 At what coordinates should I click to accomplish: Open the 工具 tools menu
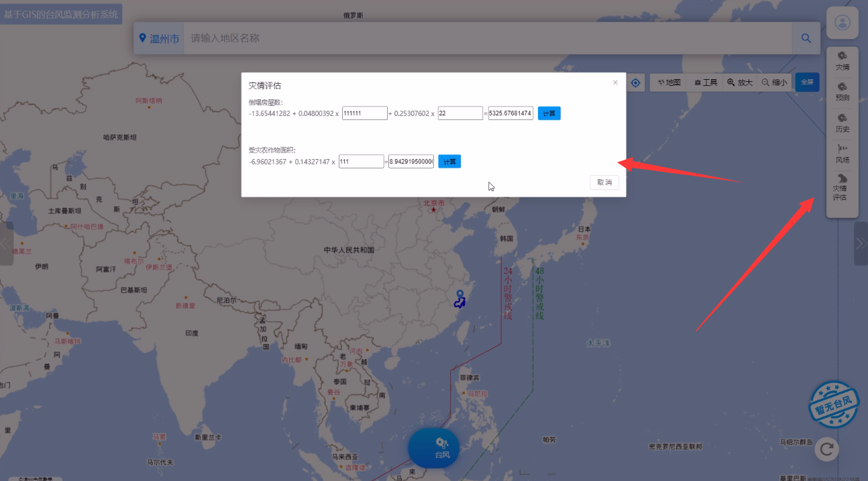point(706,83)
